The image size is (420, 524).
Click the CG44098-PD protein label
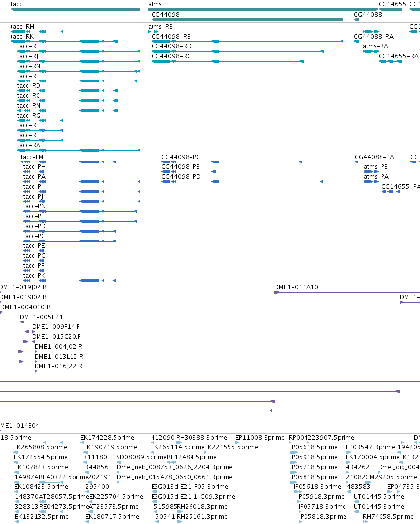pos(181,177)
